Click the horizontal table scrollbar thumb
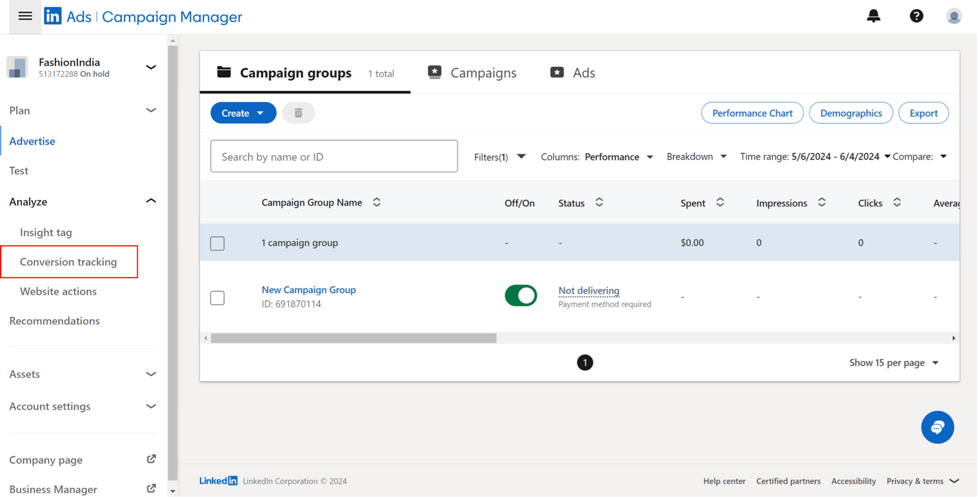This screenshot has height=499, width=980. click(354, 338)
